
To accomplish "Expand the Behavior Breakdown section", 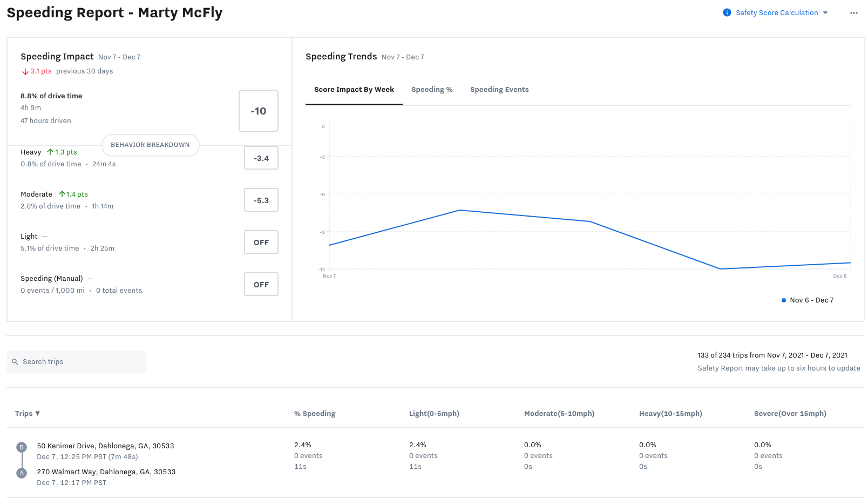I will (x=150, y=145).
